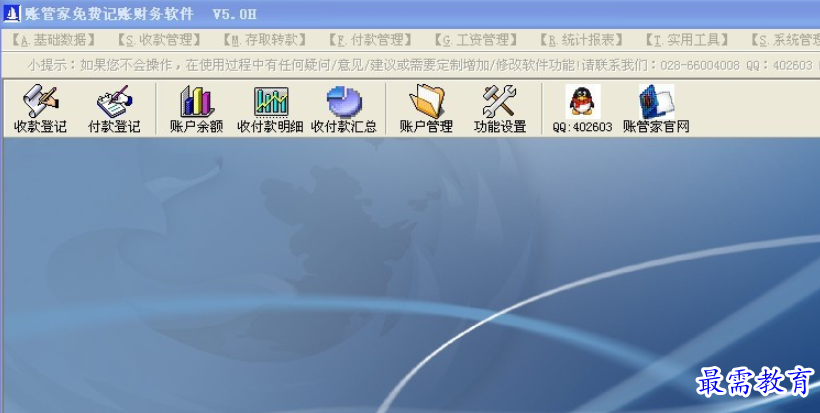Open the 【S.系统管理】 menu
820x413 pixels.
coord(784,40)
